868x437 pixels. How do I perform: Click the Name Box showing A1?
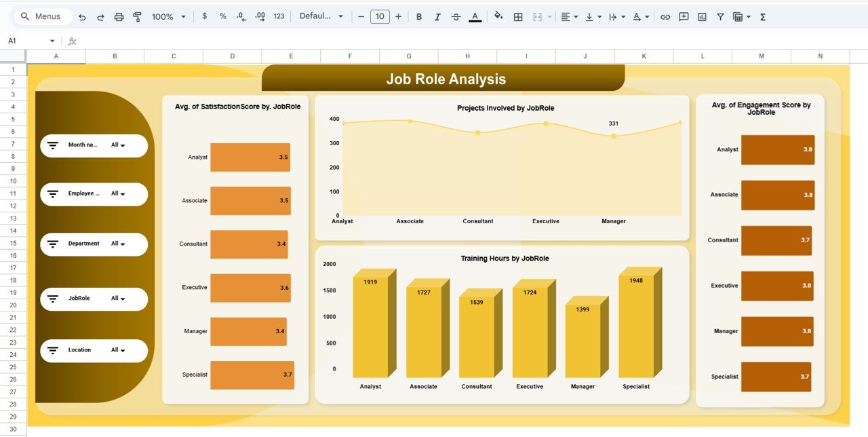click(27, 41)
